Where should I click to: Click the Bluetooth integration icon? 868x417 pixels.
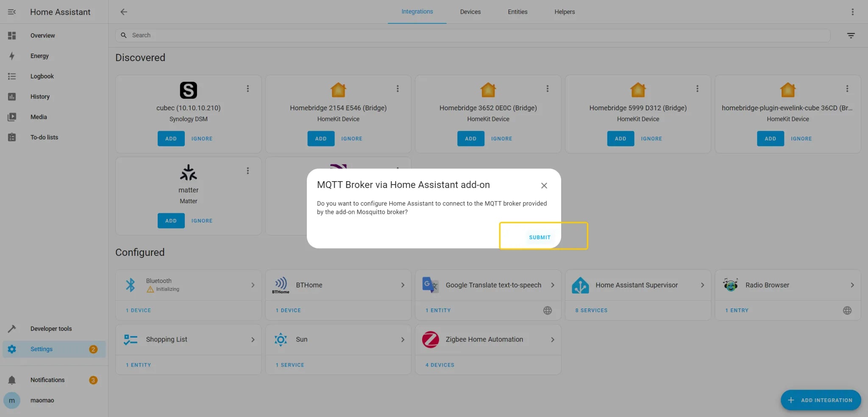tap(131, 285)
